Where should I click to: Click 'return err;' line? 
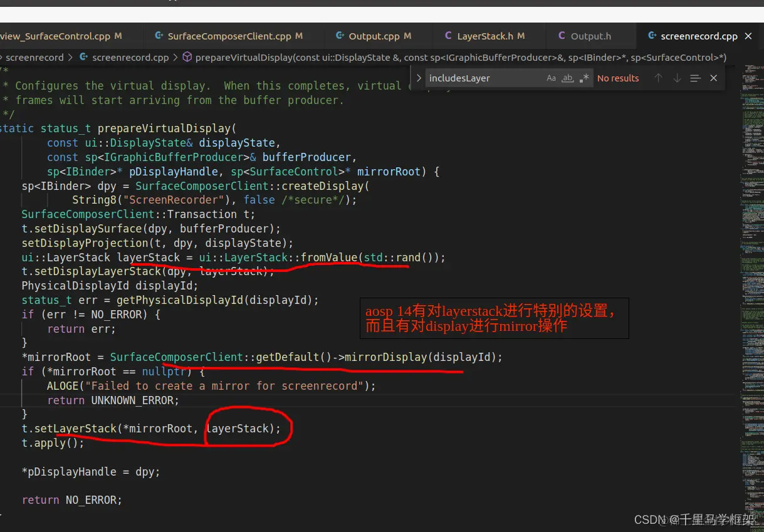click(81, 329)
